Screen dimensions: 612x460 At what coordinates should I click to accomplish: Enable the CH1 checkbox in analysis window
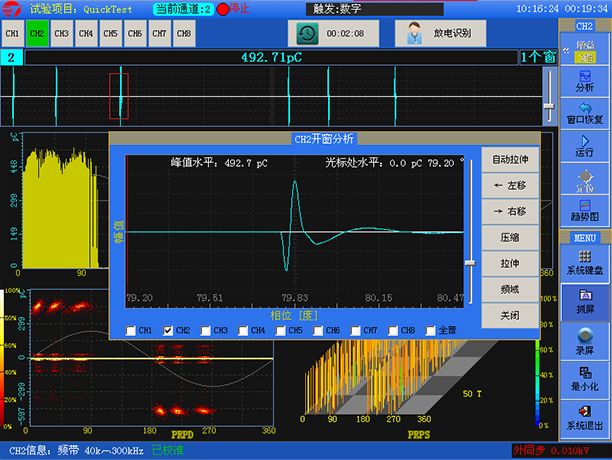tap(132, 331)
